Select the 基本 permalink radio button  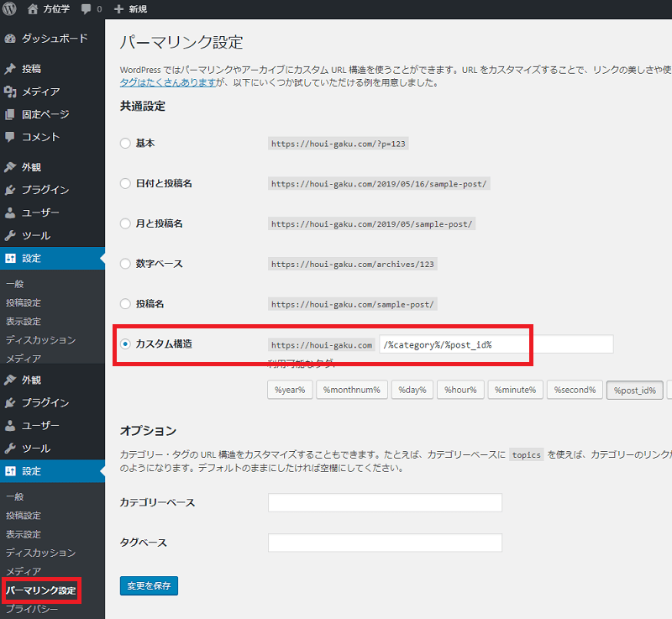pos(125,143)
